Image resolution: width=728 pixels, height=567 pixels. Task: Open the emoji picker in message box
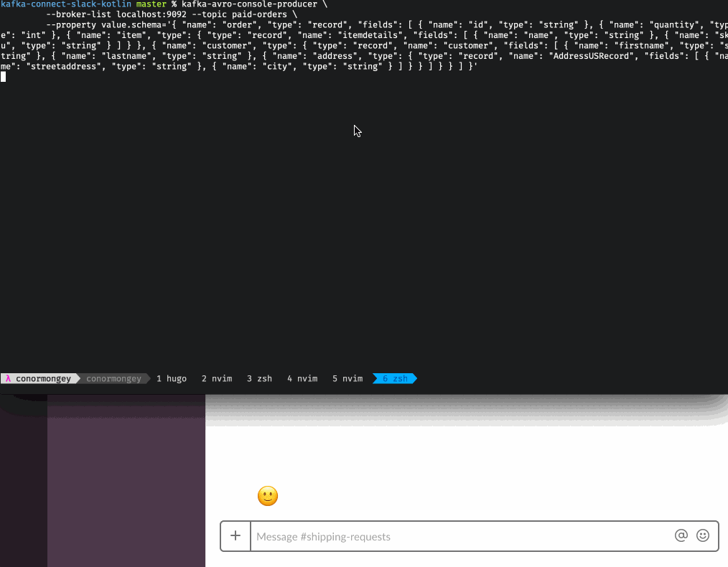(x=702, y=535)
